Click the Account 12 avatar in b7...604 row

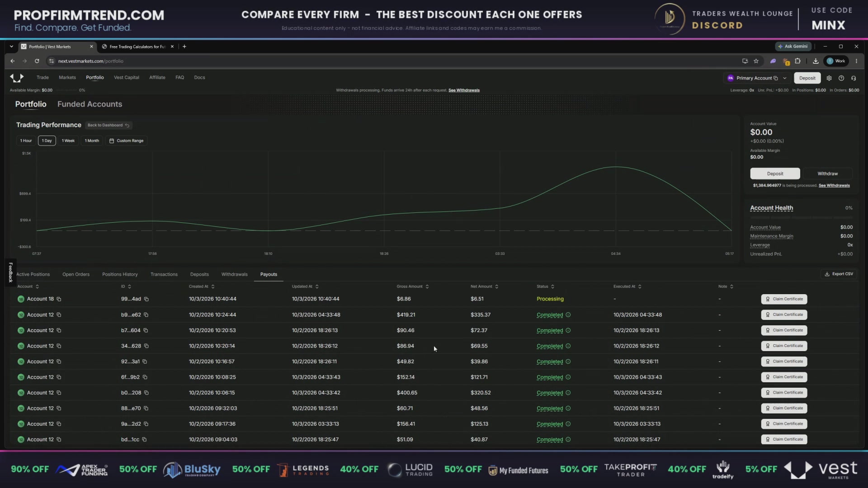[x=21, y=331]
